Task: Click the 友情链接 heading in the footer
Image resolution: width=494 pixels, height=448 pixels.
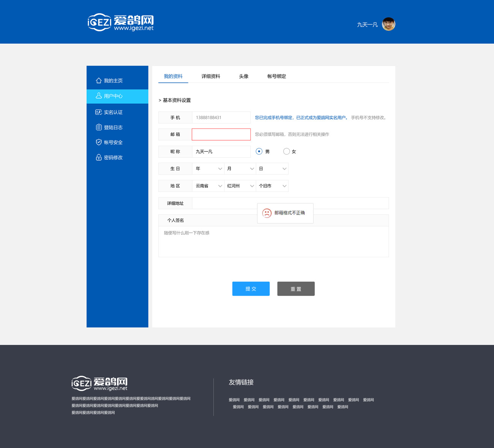Action: click(241, 382)
